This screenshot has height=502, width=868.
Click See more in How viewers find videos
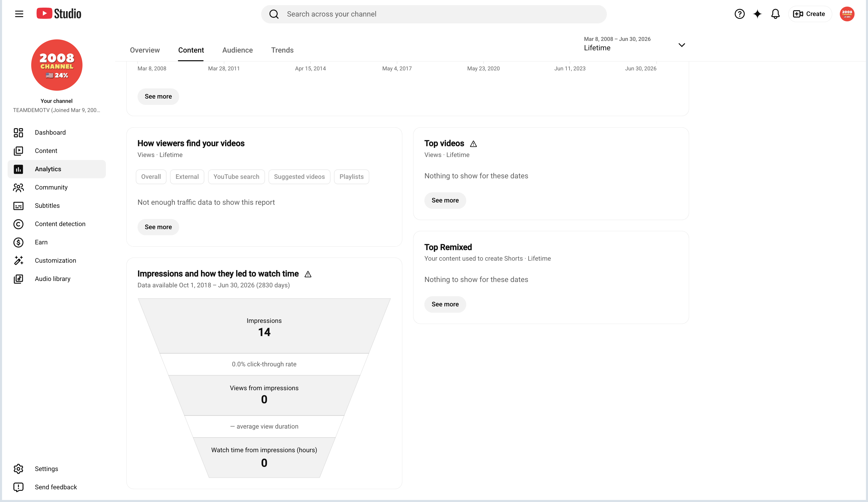(158, 227)
